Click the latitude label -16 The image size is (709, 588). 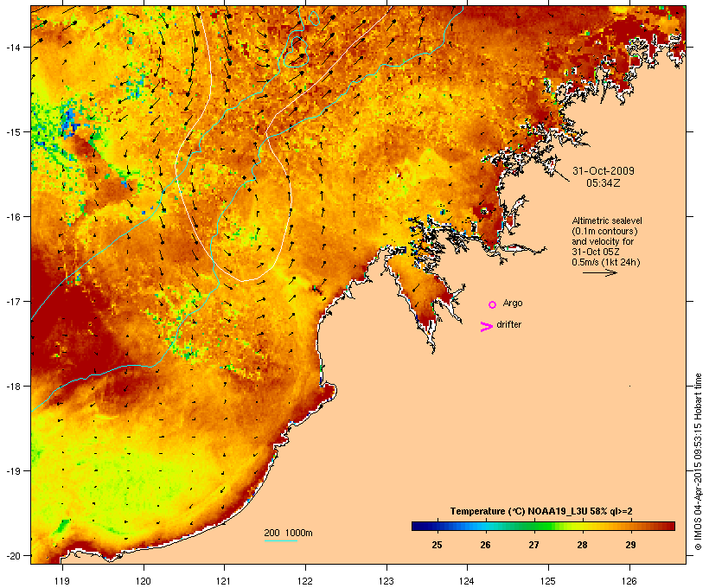(x=13, y=217)
